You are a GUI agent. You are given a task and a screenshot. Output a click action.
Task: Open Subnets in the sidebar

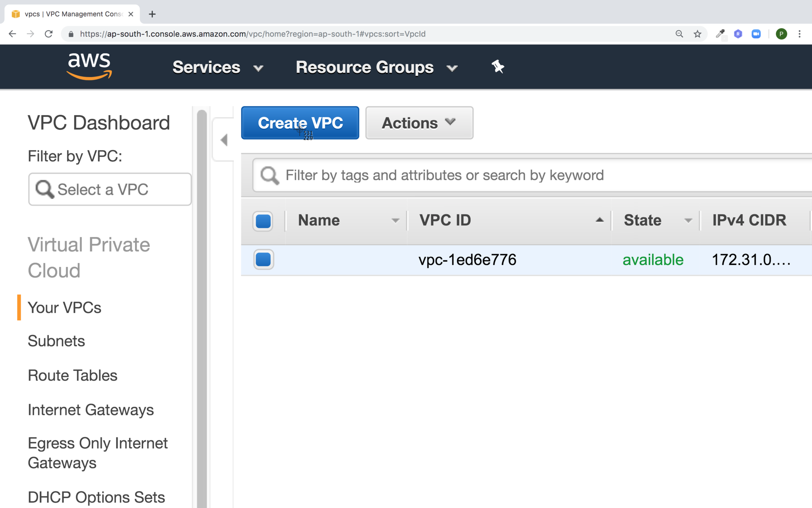56,341
